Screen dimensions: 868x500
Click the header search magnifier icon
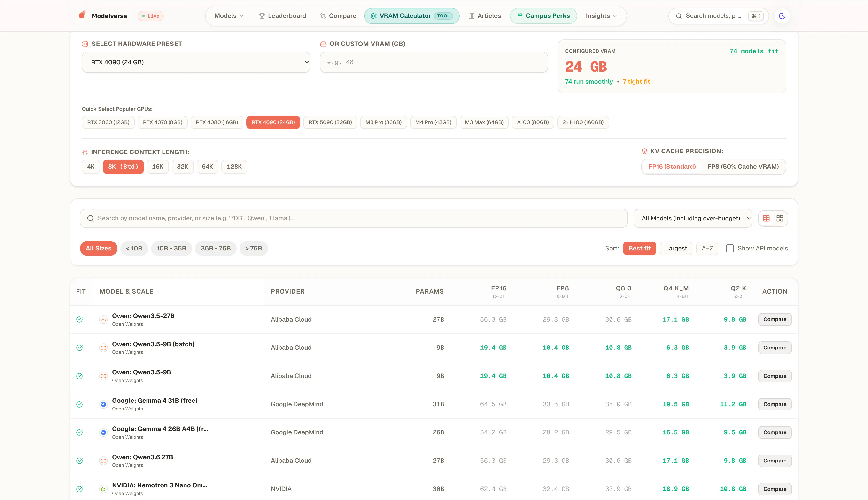click(x=679, y=16)
